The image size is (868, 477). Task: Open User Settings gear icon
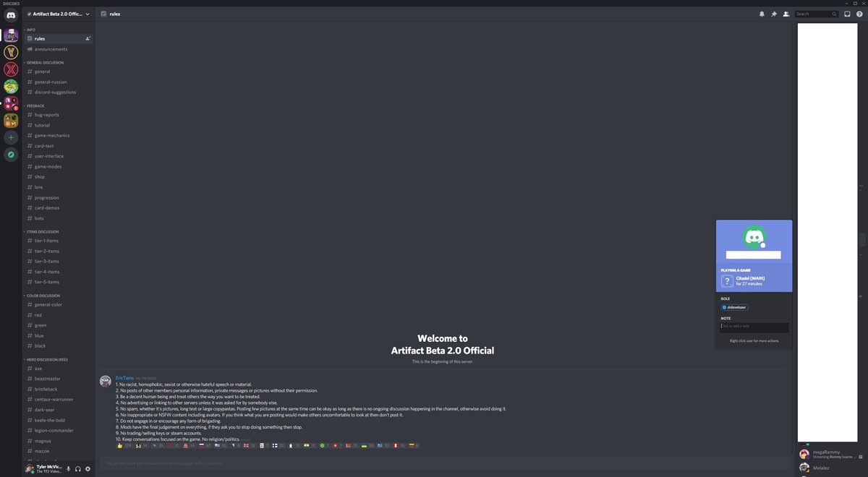(x=88, y=469)
